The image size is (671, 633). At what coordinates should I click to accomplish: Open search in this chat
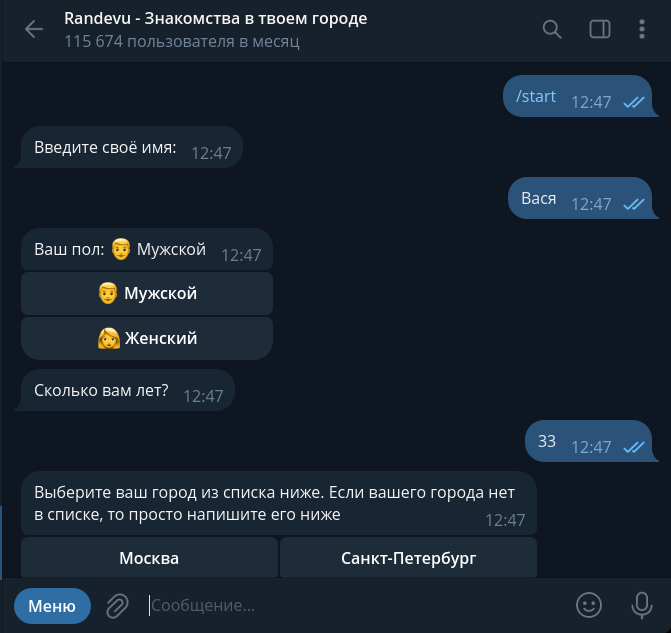552,29
